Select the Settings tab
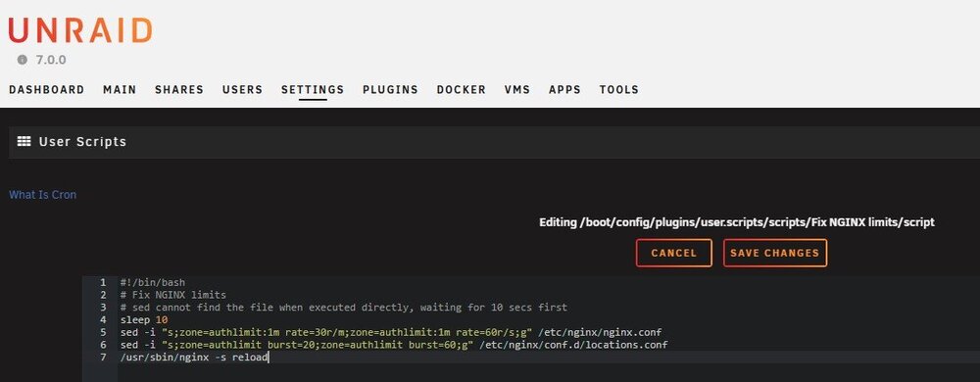 point(313,89)
